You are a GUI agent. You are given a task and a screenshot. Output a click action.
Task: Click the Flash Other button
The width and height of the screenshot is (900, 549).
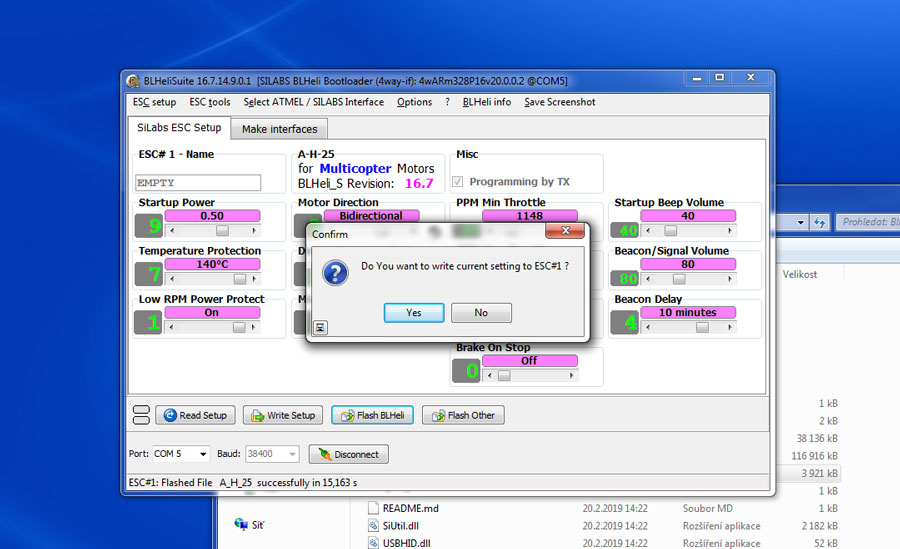[463, 415]
